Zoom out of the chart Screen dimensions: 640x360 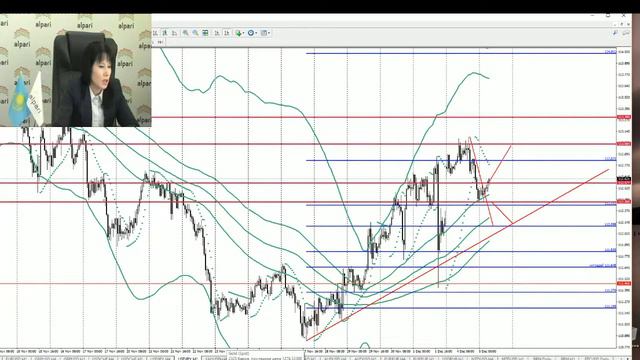(x=196, y=33)
